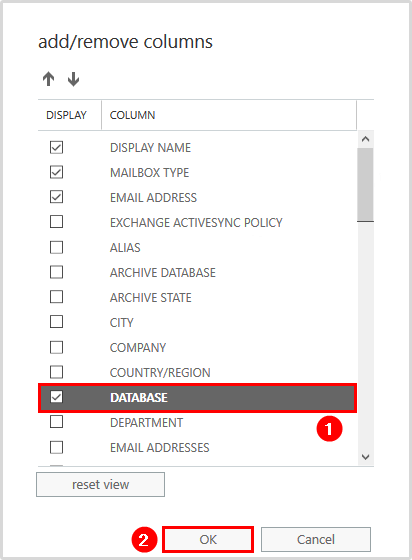The width and height of the screenshot is (412, 560).
Task: Check the ARCHIVE DATABASE checkbox
Action: click(56, 272)
